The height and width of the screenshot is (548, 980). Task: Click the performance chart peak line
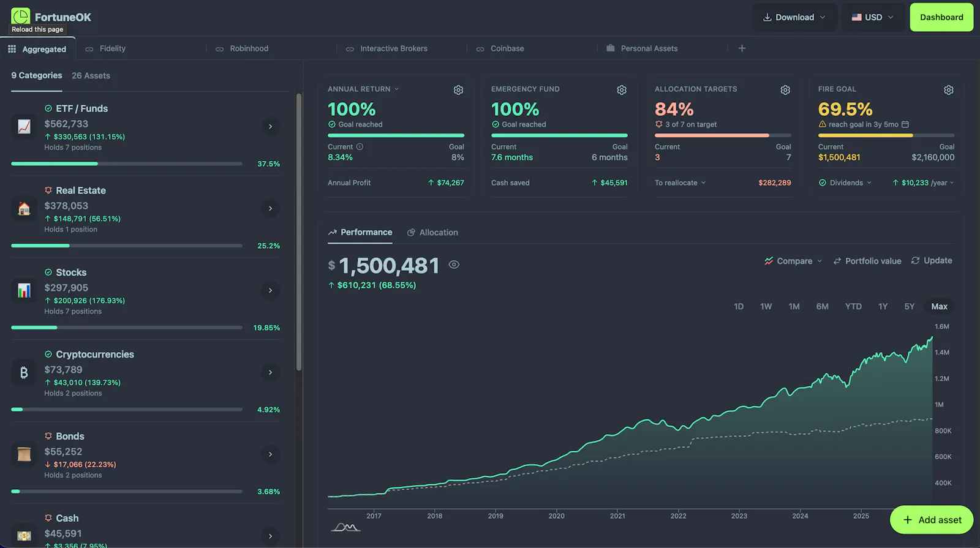931,339
